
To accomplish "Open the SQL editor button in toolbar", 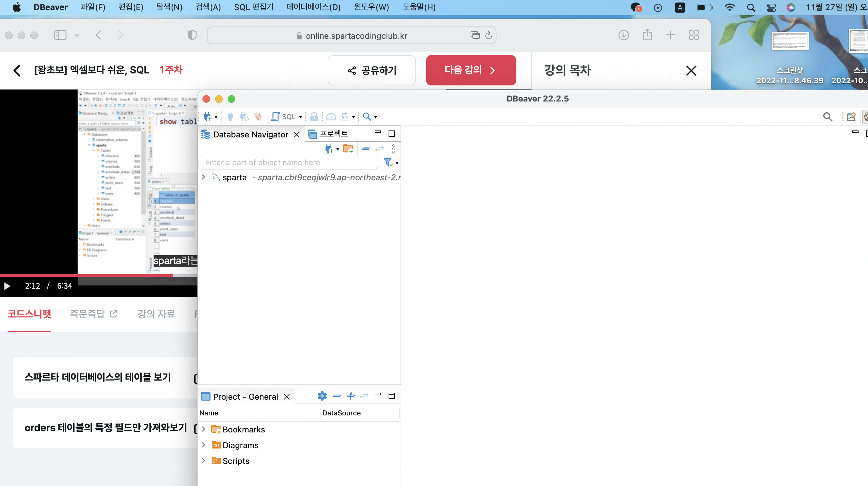I will 283,117.
